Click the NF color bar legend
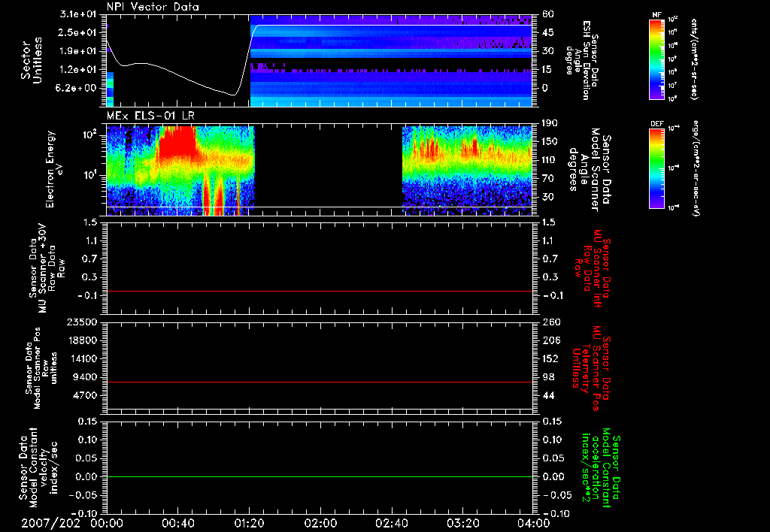The image size is (770, 532). click(x=658, y=59)
